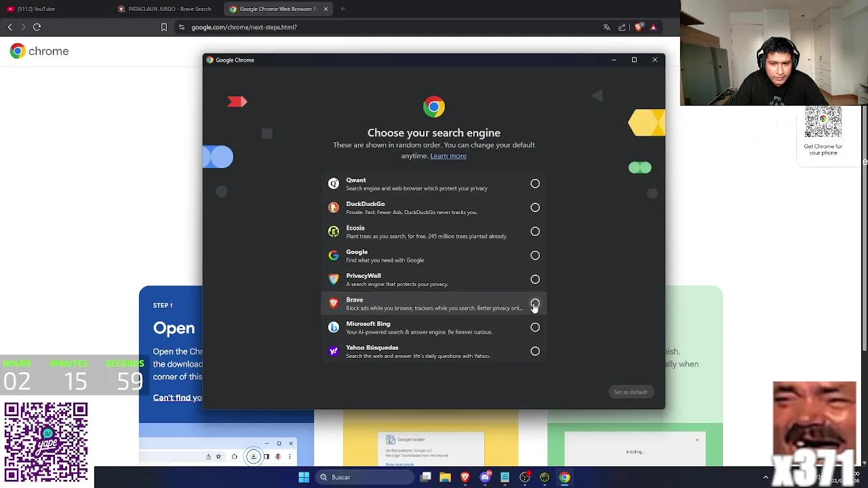Click the address bar URL
Screen dimensions: 868x488
[x=244, y=27]
